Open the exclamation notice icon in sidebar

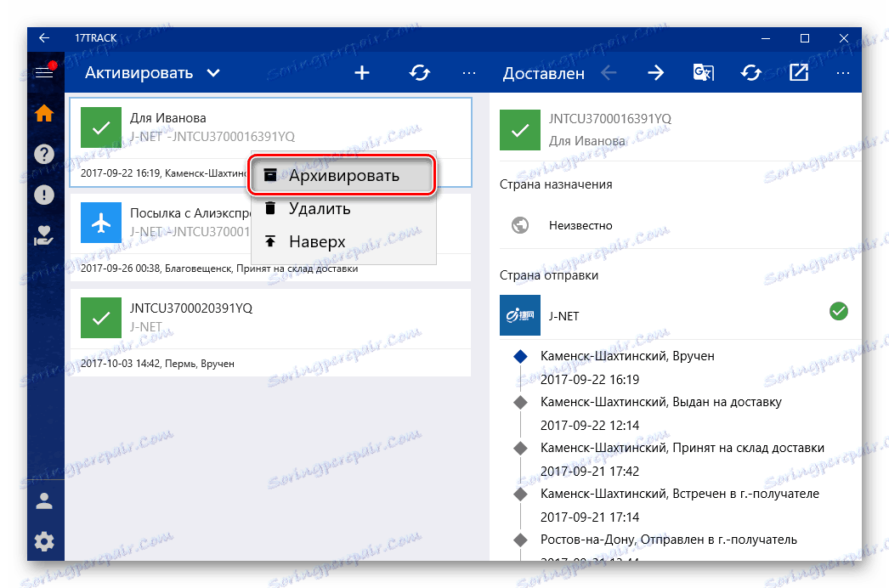(x=44, y=195)
